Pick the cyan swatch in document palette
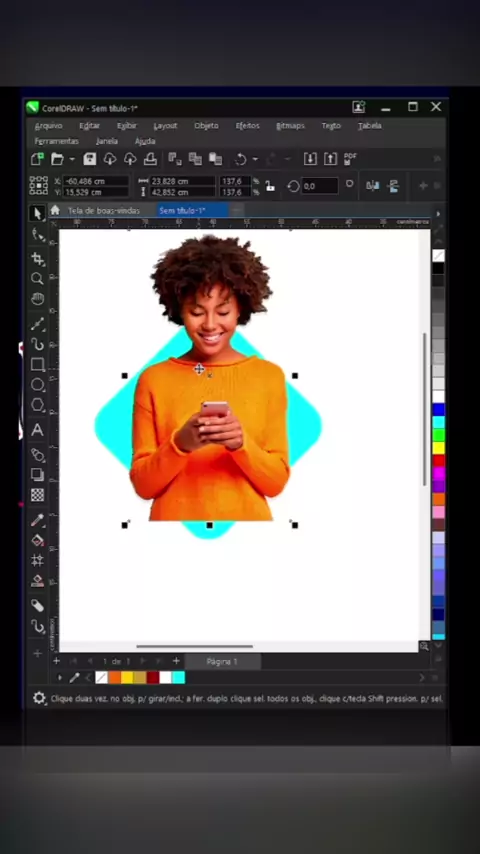Screen dimensions: 480x854 pyautogui.click(x=179, y=678)
